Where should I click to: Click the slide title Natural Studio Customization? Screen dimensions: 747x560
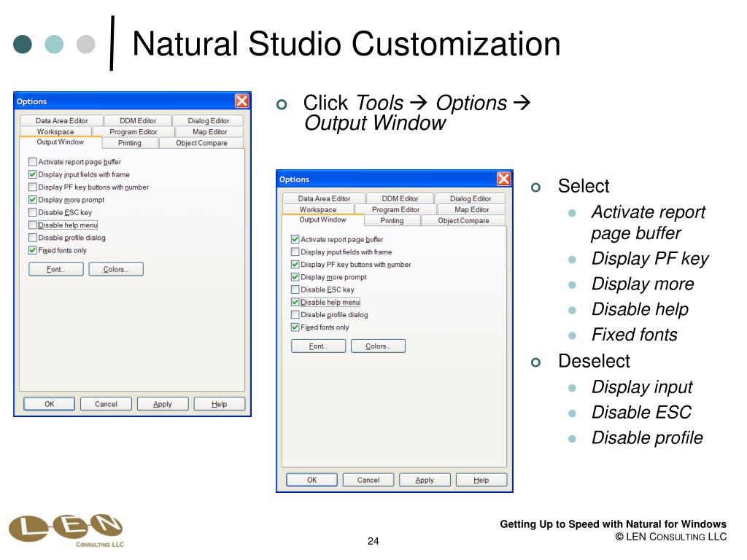click(x=347, y=43)
